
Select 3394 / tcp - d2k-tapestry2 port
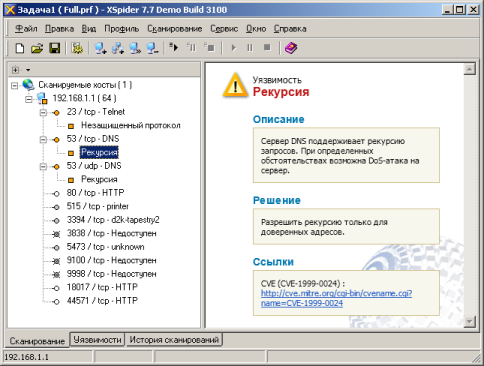point(113,220)
